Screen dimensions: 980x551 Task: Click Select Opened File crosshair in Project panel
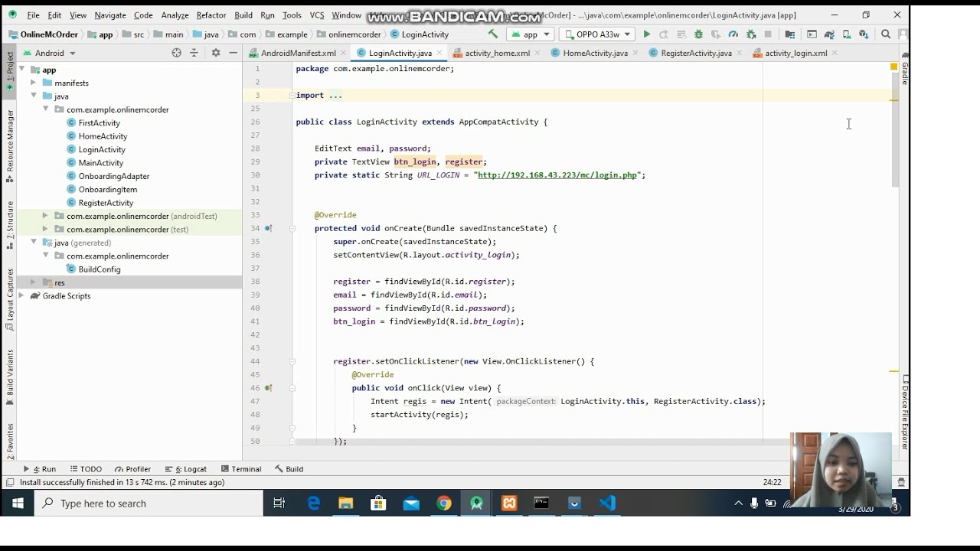[x=177, y=53]
